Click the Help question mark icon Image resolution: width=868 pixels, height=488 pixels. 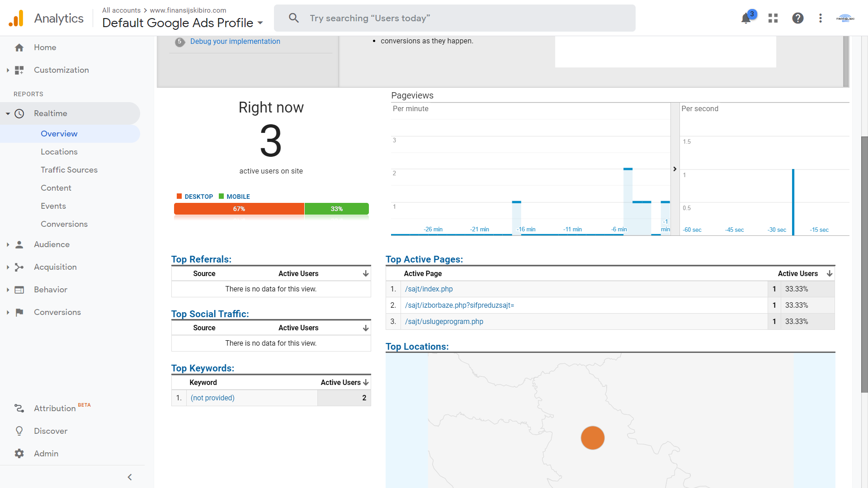tap(798, 18)
